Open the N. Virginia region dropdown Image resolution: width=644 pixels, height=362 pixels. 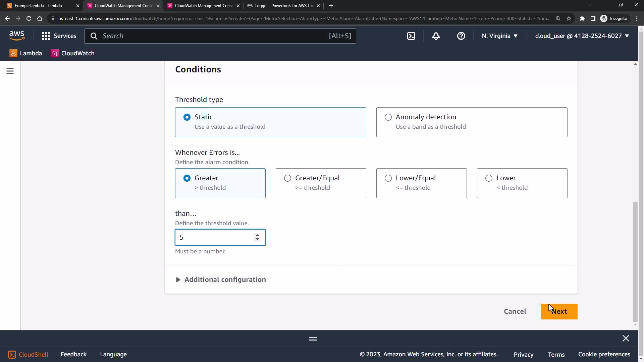click(499, 36)
